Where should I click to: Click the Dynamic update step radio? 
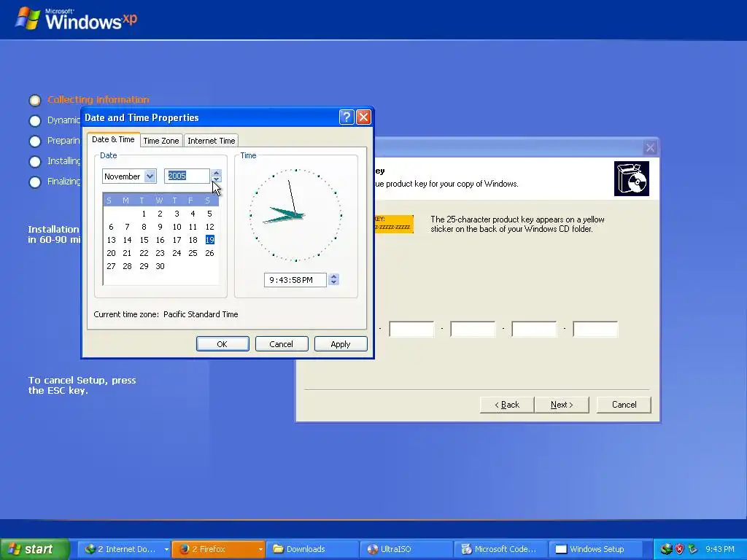pyautogui.click(x=35, y=120)
